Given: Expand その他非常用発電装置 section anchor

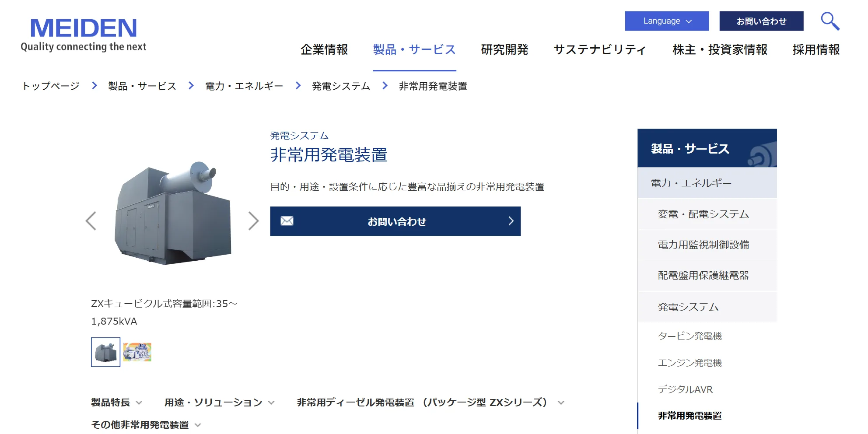Looking at the screenshot, I should [146, 425].
